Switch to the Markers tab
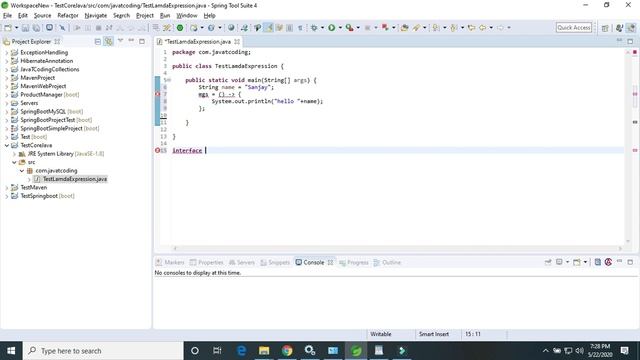Image resolution: width=640 pixels, height=360 pixels. [x=170, y=262]
